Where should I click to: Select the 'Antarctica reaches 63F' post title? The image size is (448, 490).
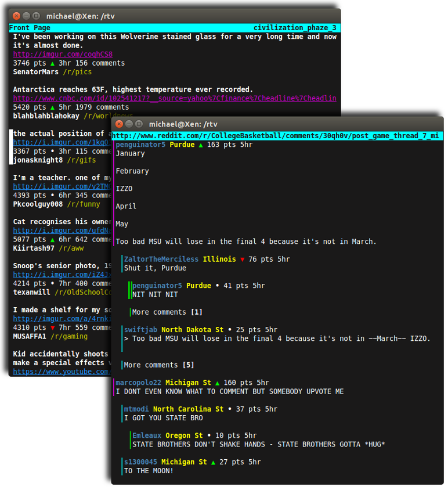[133, 89]
